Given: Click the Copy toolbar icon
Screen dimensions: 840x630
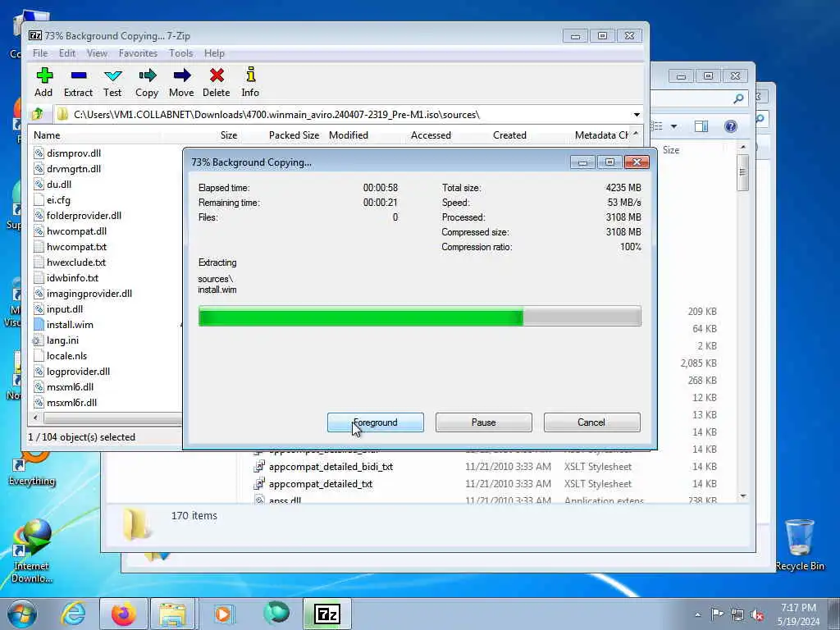Looking at the screenshot, I should 147,82.
